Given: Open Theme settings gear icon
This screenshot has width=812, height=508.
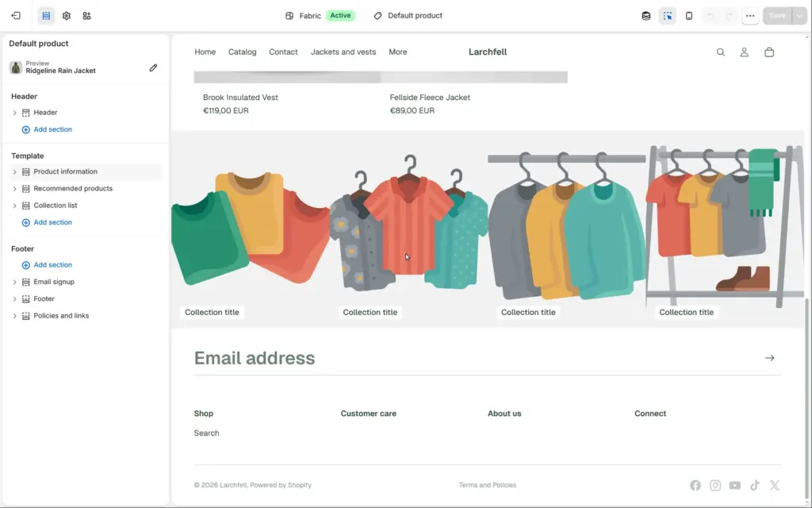Looking at the screenshot, I should pyautogui.click(x=67, y=16).
